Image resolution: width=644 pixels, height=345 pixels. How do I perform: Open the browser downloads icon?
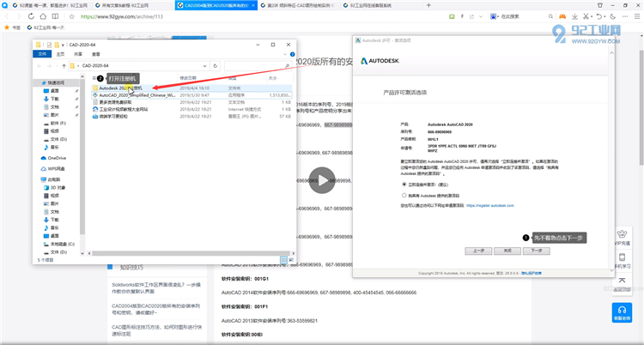[574, 16]
